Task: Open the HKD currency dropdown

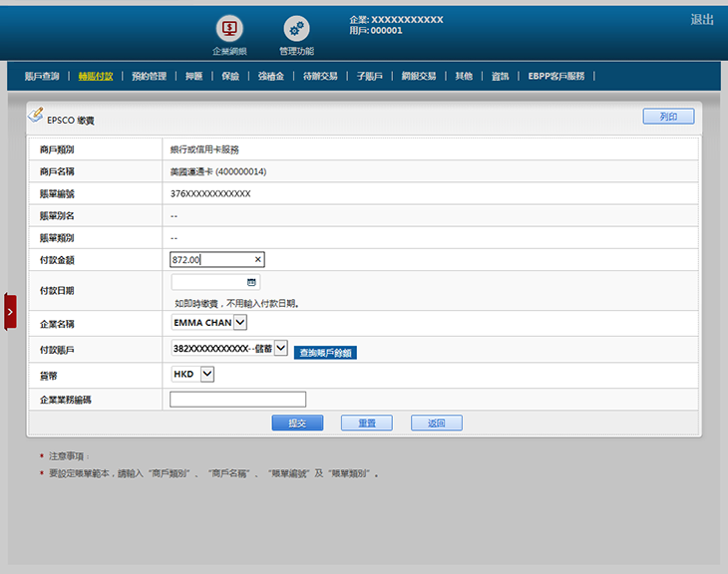Action: 207,375
